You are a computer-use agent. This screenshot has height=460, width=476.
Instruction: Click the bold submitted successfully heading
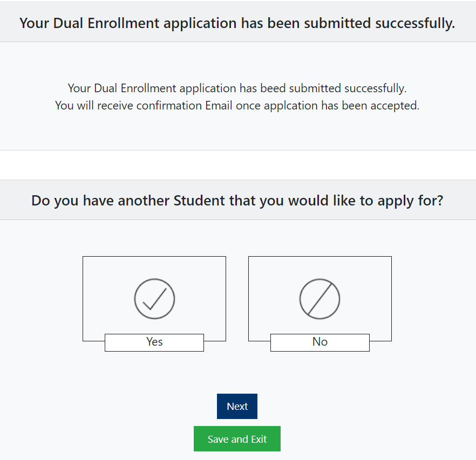coord(237,23)
